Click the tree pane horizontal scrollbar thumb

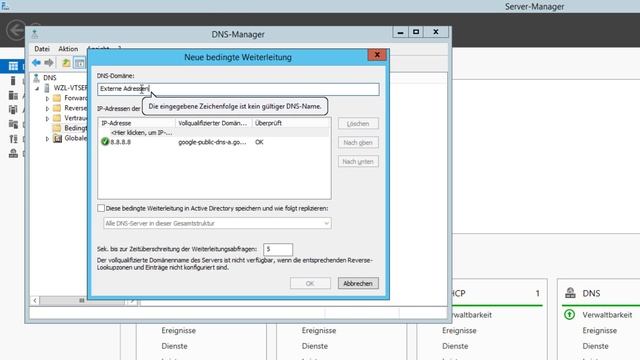point(82,300)
